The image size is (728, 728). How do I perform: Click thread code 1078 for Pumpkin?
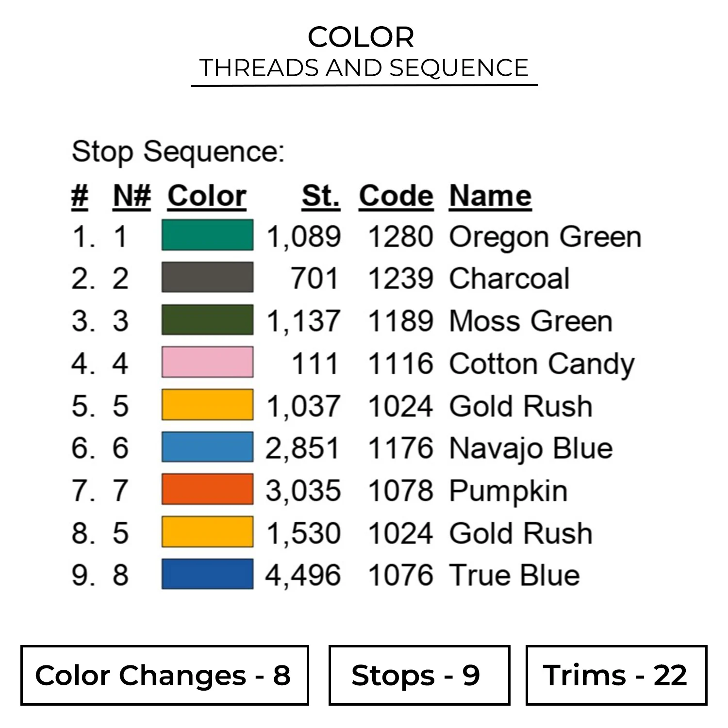coord(400,491)
